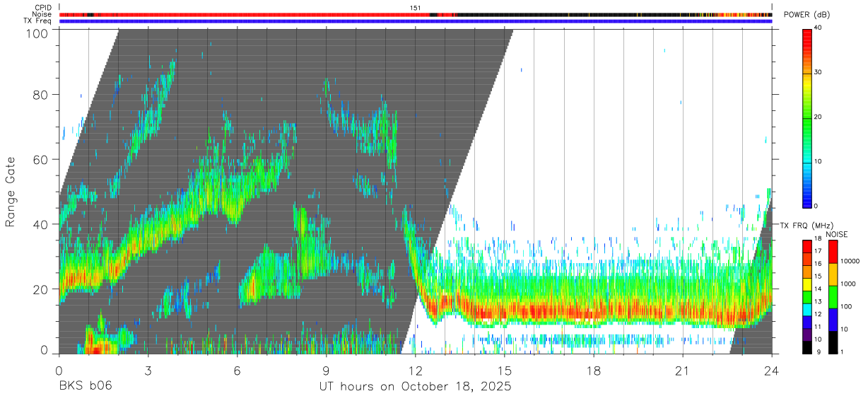868x401 pixels.
Task: Click the 1000 label on noise scale
Action: 850,284
